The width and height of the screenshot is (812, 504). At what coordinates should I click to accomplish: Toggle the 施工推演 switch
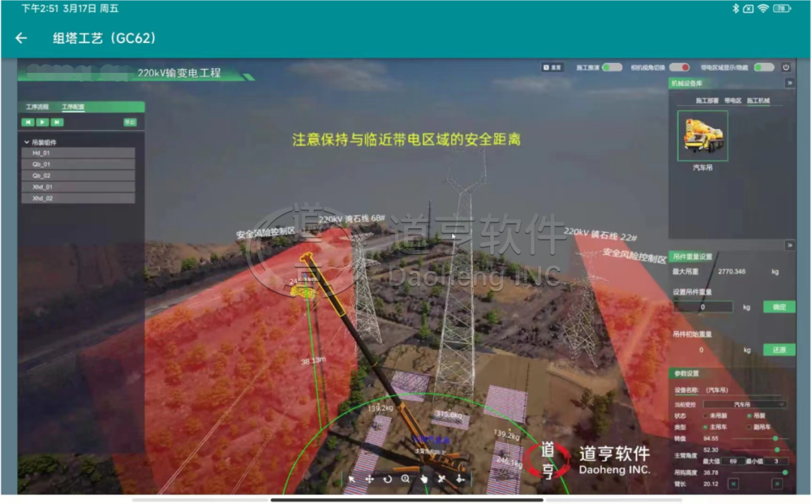pyautogui.click(x=611, y=67)
